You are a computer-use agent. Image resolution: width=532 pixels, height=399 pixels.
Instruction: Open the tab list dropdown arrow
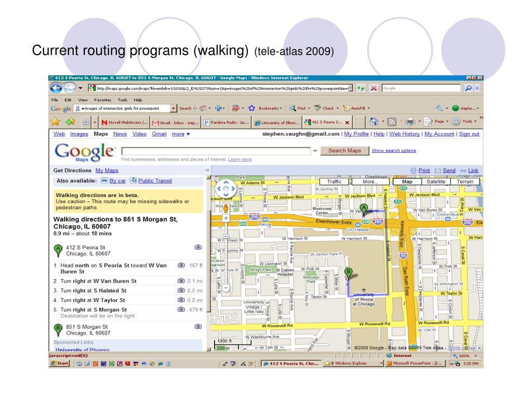click(x=95, y=122)
